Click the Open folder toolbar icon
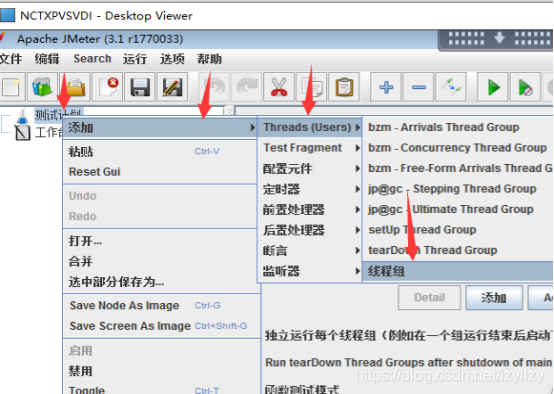 coord(76,87)
